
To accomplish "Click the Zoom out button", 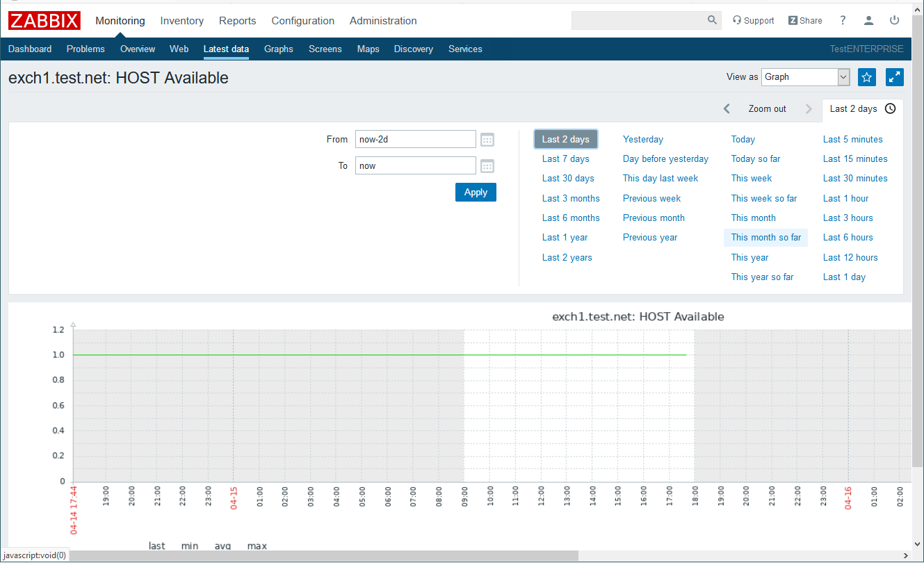I will [767, 108].
